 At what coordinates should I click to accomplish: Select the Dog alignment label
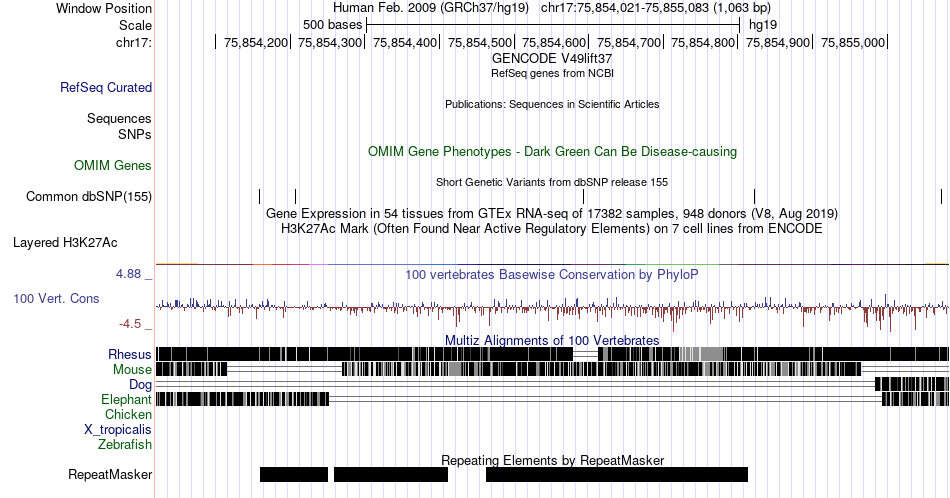(140, 385)
